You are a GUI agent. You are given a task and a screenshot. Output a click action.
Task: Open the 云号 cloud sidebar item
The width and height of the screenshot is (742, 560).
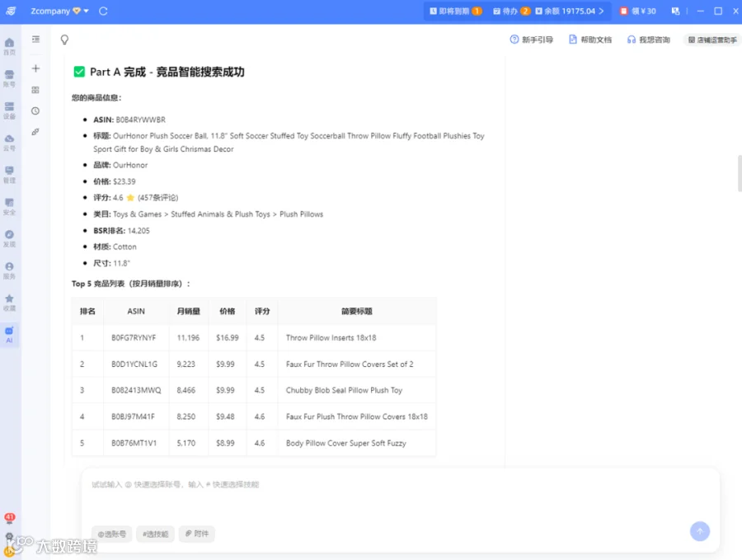tap(9, 143)
